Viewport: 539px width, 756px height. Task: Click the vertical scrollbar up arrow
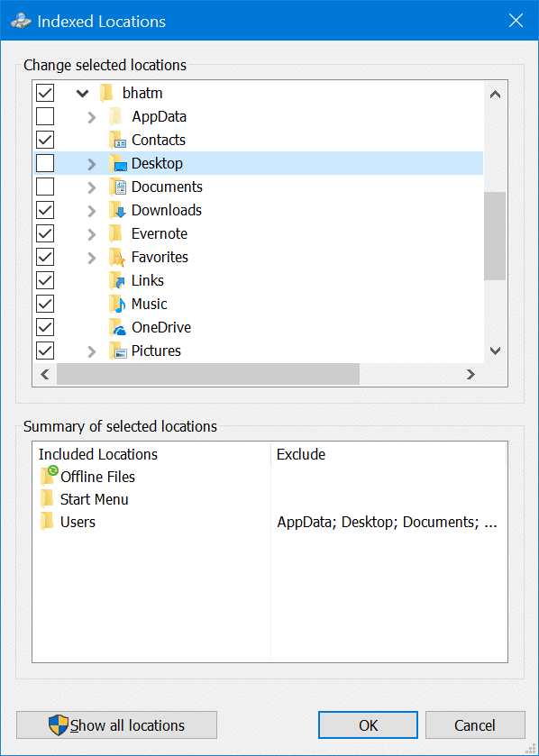click(495, 95)
